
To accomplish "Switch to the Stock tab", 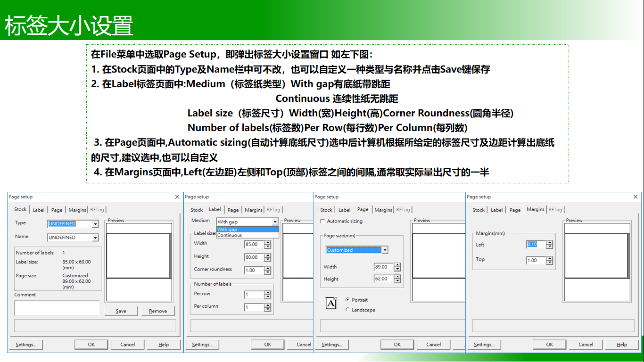I will click(x=20, y=209).
